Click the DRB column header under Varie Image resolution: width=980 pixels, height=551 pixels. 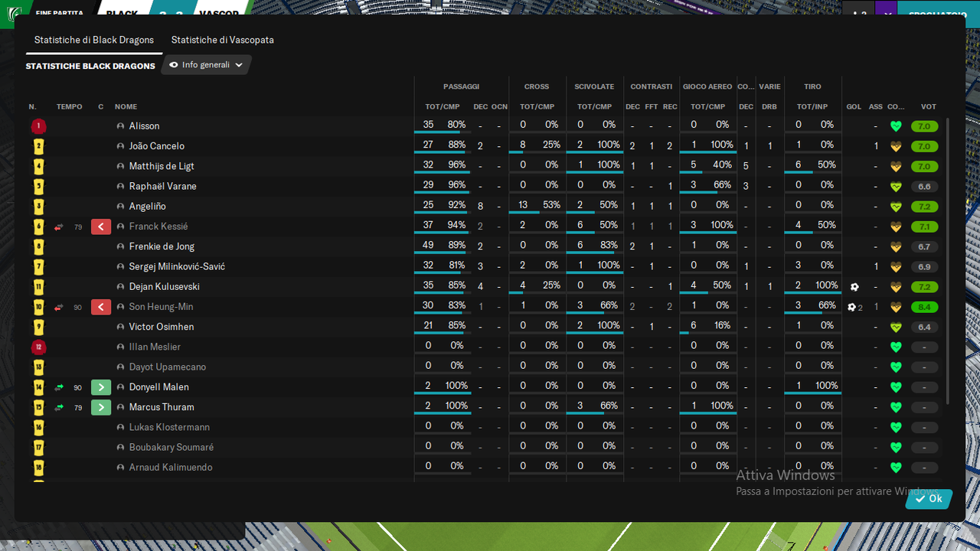[769, 107]
